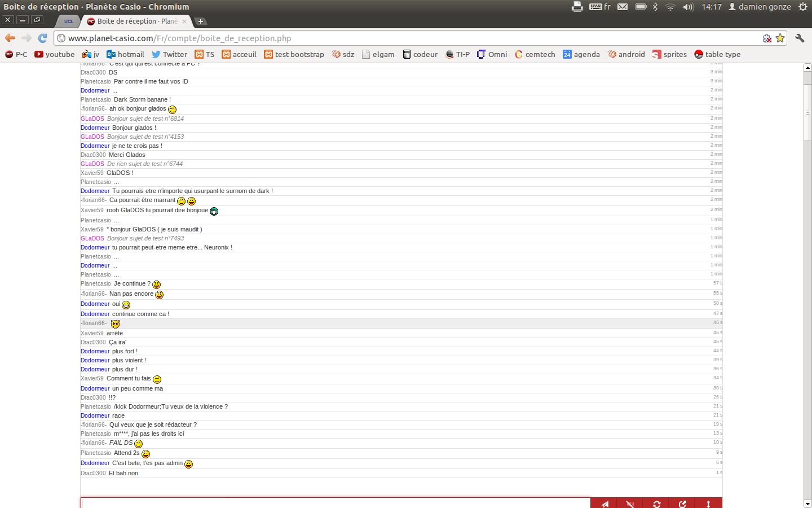This screenshot has height=508, width=812.
Task: Bookmark this page with the star icon
Action: 780,38
